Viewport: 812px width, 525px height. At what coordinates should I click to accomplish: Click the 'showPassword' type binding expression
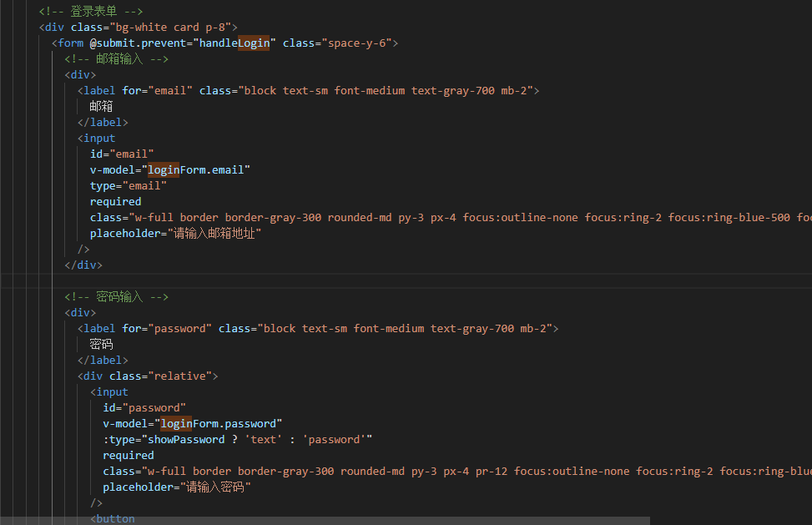(257, 440)
